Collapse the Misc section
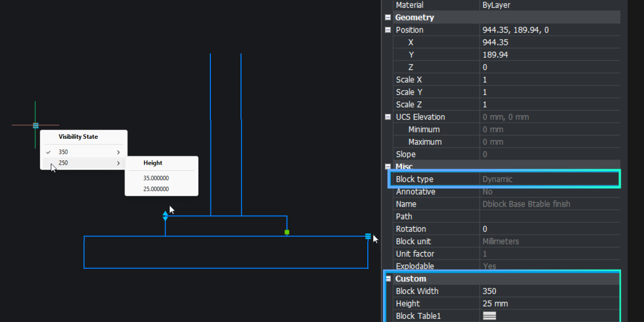Screen dimensions: 644x322 pos(388,166)
